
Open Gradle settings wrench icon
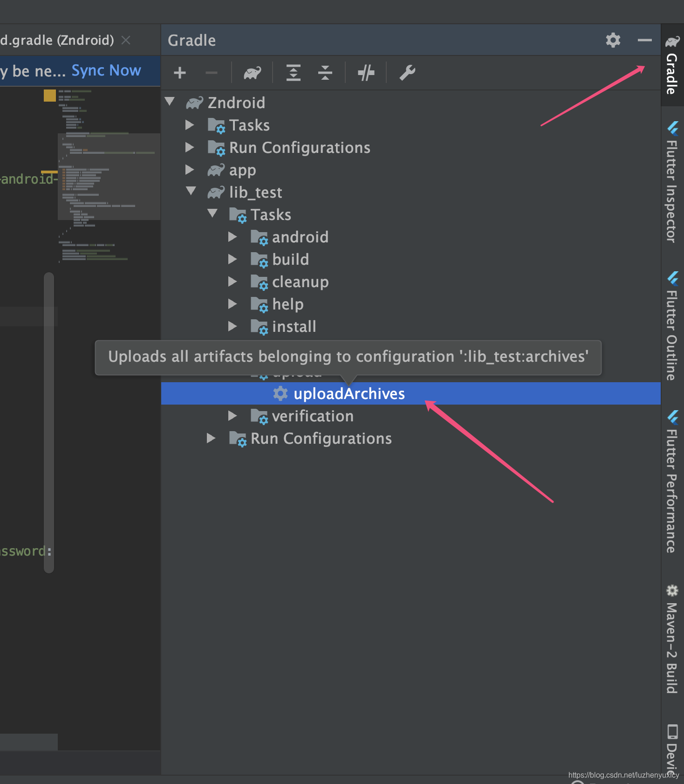pyautogui.click(x=407, y=73)
